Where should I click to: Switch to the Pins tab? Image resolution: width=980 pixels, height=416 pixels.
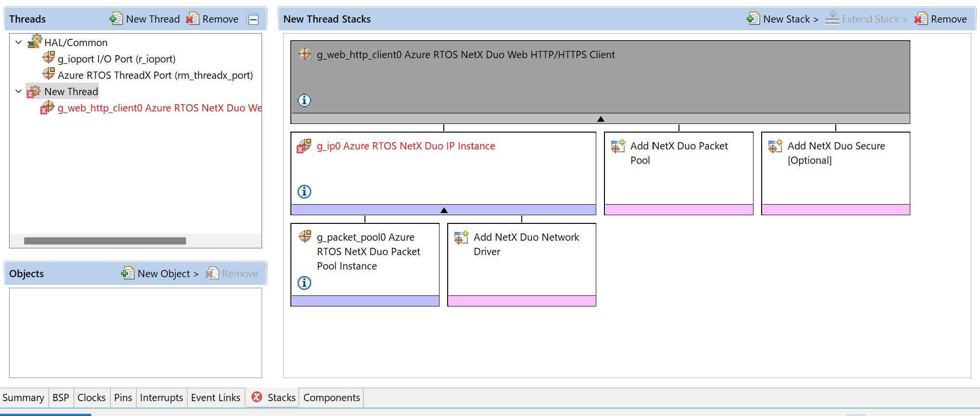[x=123, y=398]
